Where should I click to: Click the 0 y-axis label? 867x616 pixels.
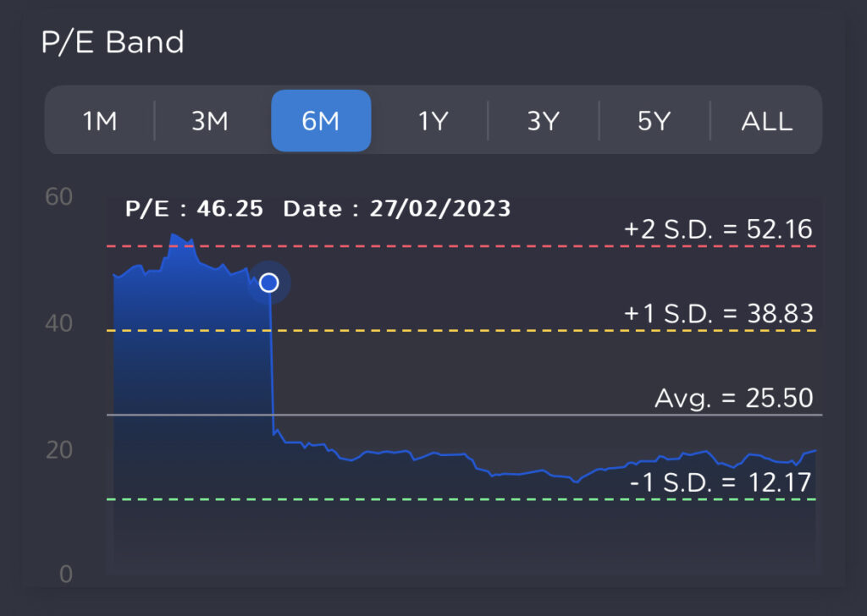point(65,575)
